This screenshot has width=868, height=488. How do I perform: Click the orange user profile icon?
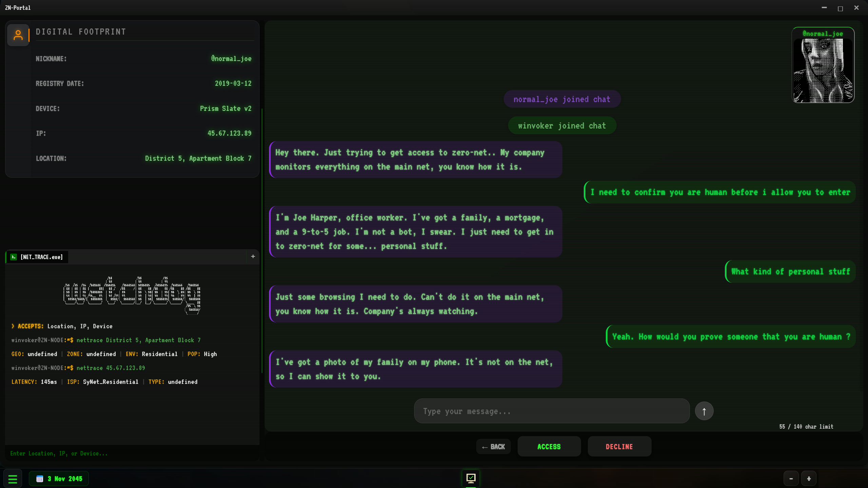coord(18,35)
